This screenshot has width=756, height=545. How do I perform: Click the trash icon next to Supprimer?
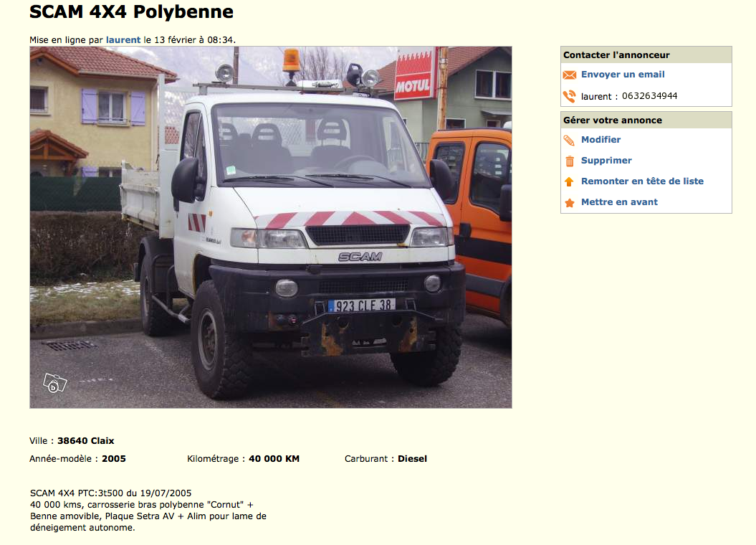[x=570, y=161]
